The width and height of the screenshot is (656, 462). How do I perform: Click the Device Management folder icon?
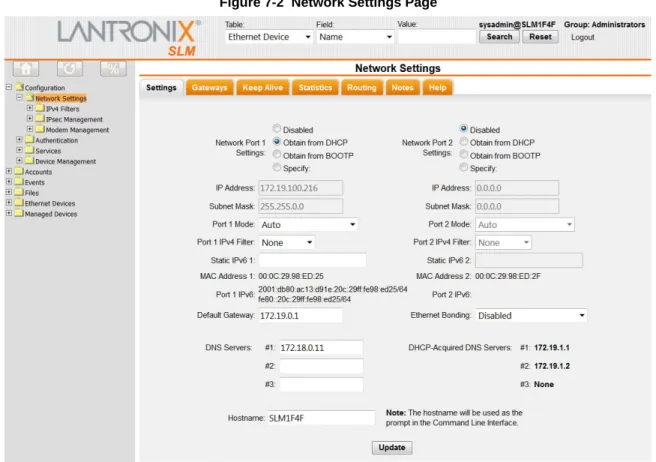click(30, 160)
